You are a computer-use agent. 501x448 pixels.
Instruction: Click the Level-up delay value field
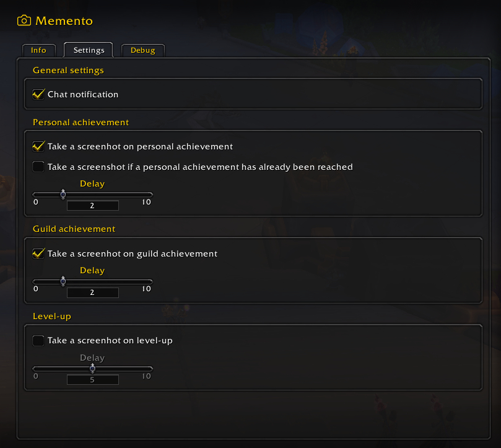click(x=92, y=379)
